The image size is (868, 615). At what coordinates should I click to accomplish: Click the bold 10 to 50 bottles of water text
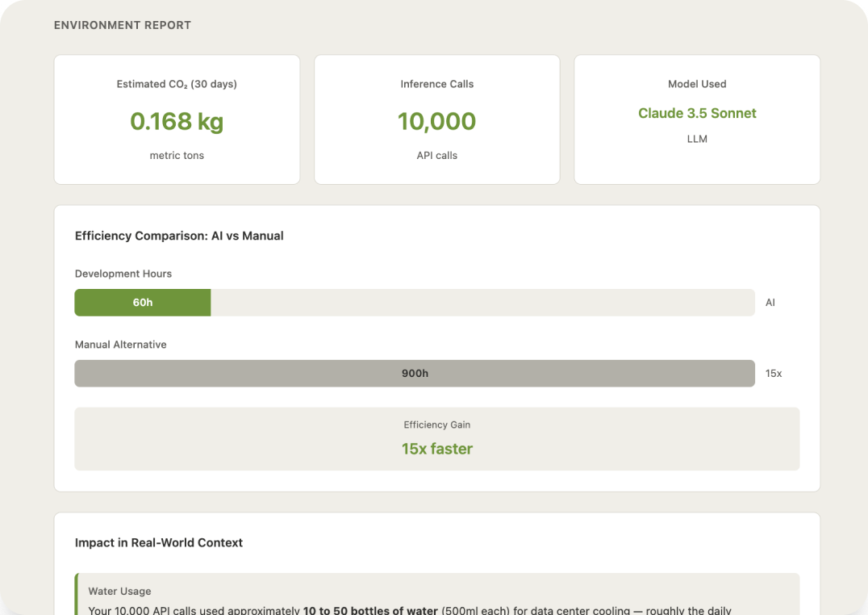[370, 610]
